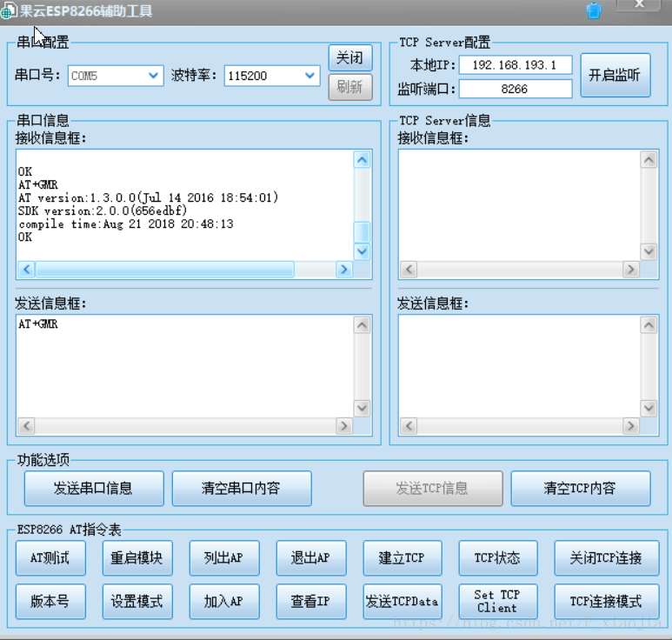The width and height of the screenshot is (672, 640).
Task: Click inside TCP Server receive text area
Action: point(519,205)
